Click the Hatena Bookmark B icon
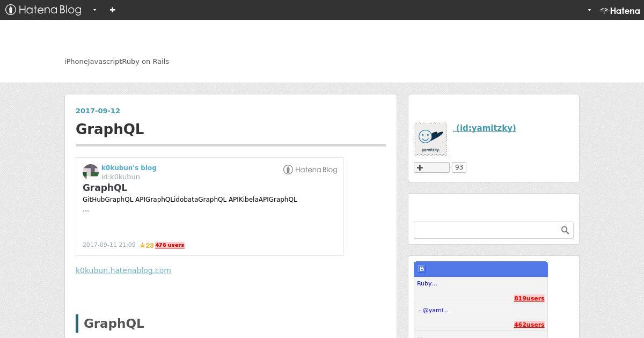 [x=422, y=269]
